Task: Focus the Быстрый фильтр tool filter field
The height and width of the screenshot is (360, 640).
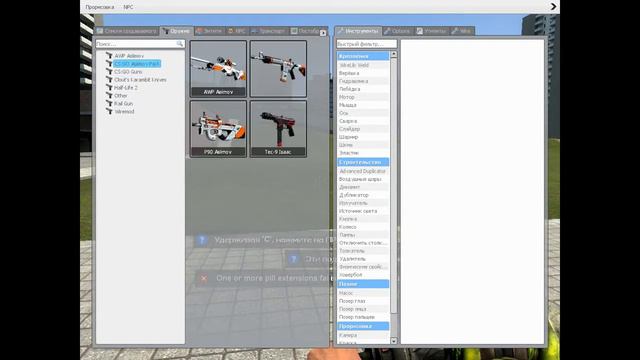Action: coord(366,44)
